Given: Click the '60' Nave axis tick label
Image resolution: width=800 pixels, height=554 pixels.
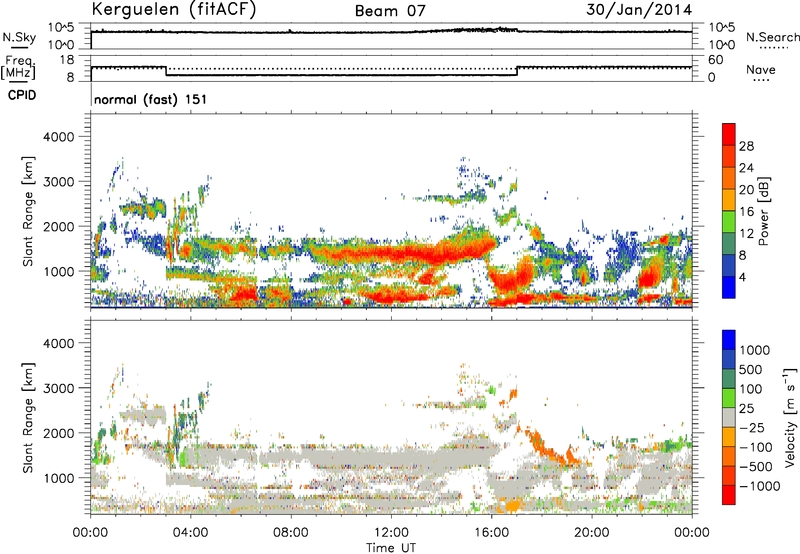Looking at the screenshot, I should (x=715, y=60).
